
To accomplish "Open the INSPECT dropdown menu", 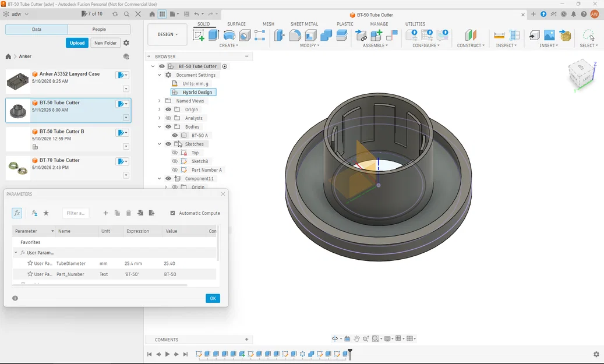I will click(506, 45).
